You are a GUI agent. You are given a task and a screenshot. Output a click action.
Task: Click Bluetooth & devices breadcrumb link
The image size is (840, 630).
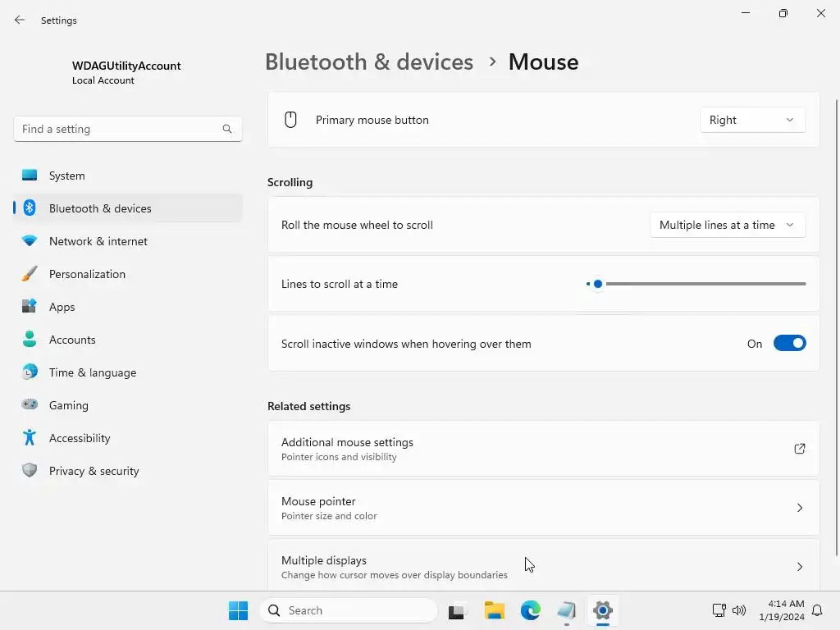coord(369,62)
